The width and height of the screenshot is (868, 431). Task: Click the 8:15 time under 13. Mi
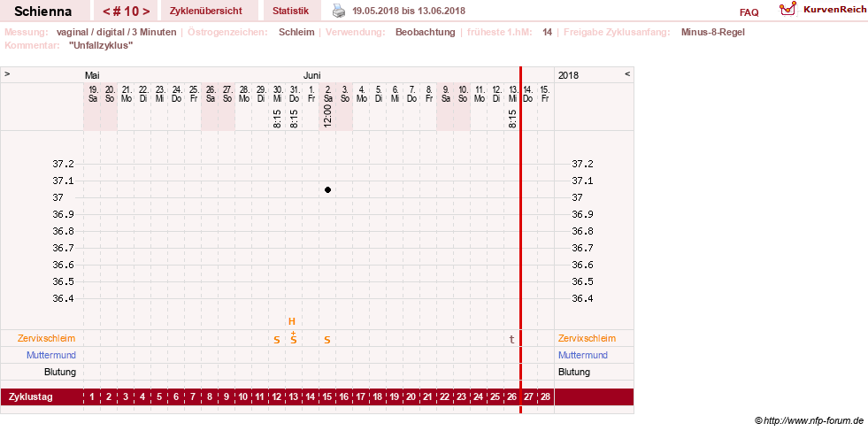click(512, 119)
